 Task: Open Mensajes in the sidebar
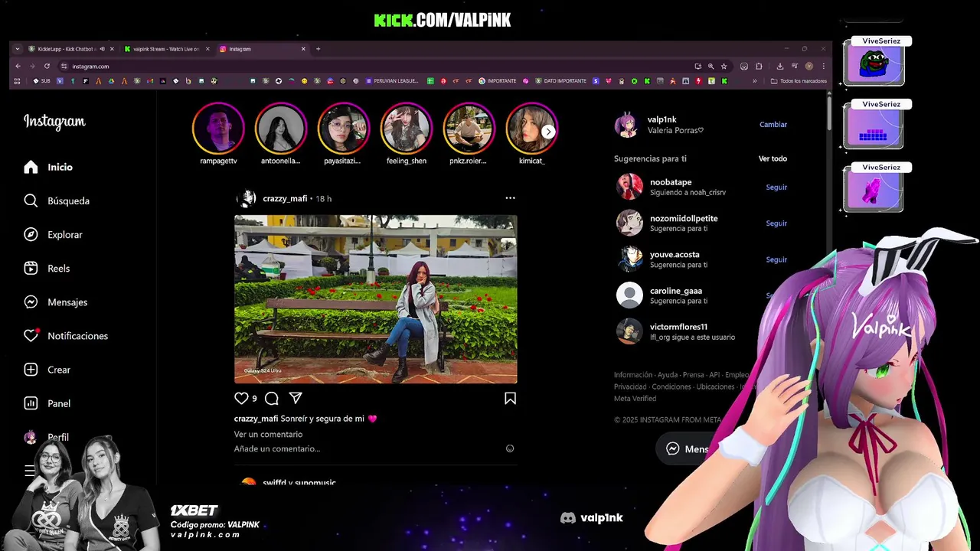56,302
